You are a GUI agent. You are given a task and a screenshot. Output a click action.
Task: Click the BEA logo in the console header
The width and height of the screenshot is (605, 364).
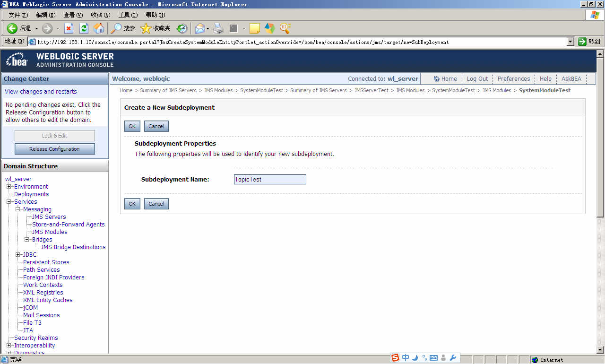point(17,61)
